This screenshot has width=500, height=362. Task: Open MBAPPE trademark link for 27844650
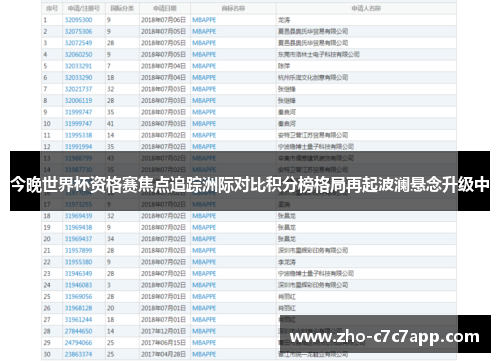(x=204, y=331)
